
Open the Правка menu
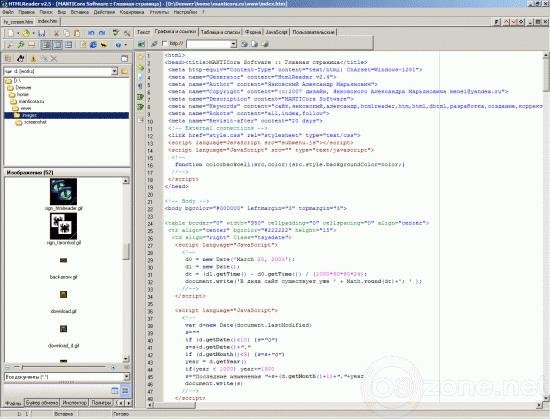click(26, 12)
